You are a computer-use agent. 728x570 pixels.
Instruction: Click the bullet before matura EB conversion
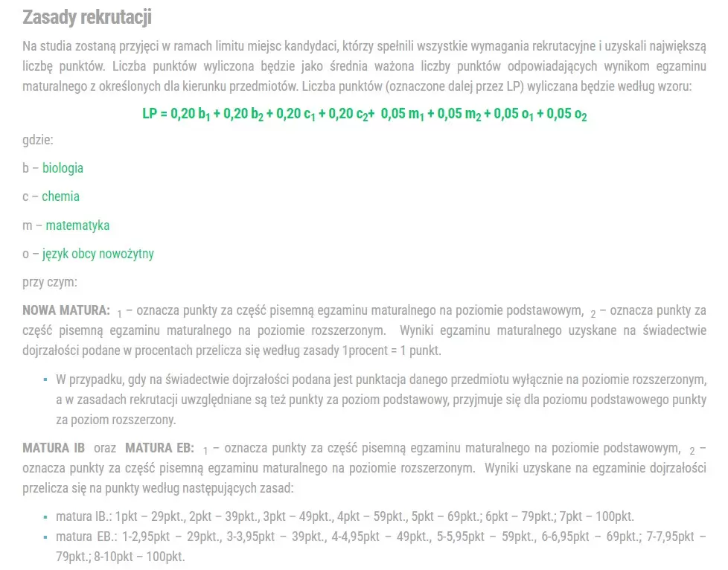(45, 537)
